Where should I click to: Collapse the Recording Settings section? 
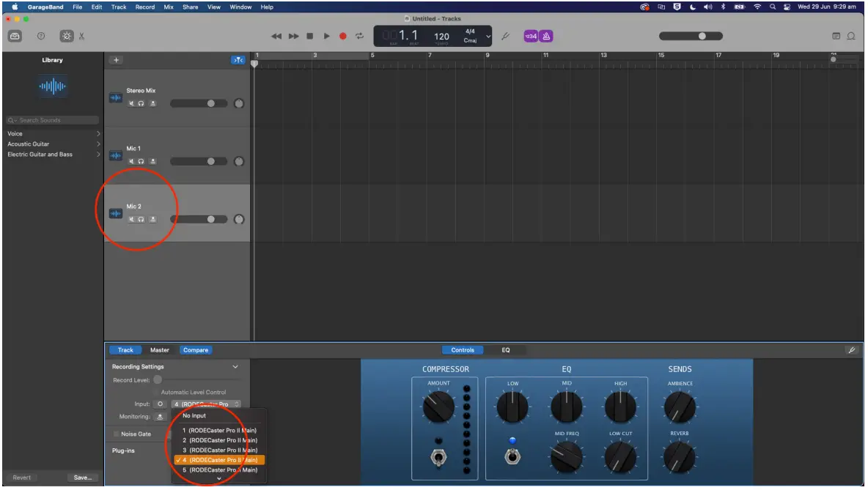(235, 366)
